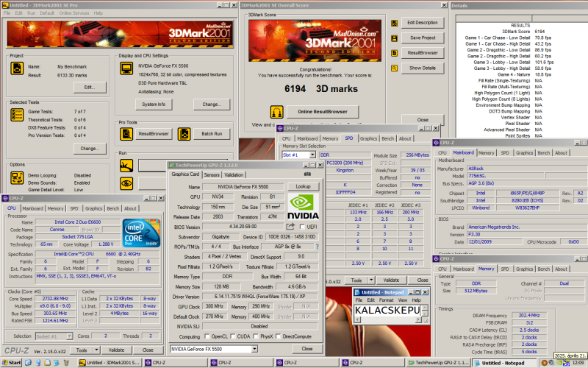Click the BIOS export icon in GPU-Z

pyautogui.click(x=290, y=227)
